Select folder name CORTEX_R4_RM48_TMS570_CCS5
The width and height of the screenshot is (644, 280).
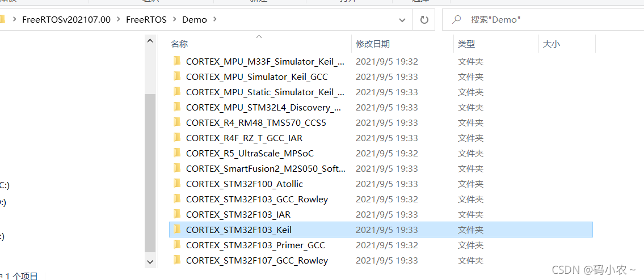[256, 123]
